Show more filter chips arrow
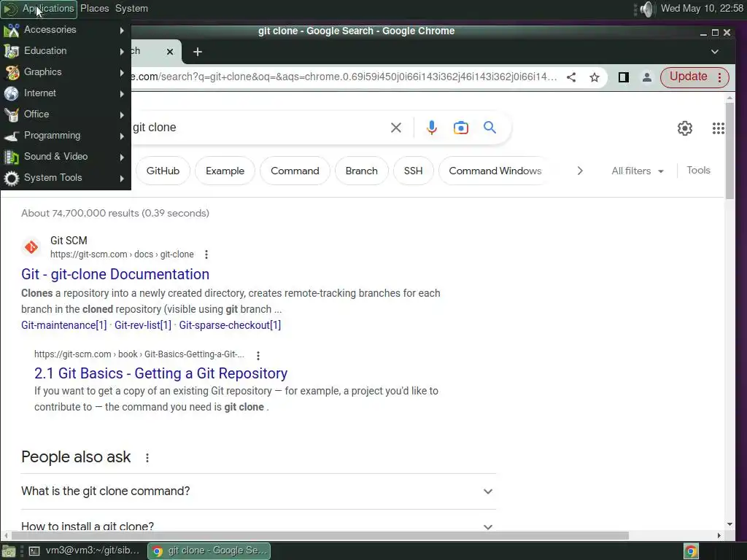 [x=580, y=171]
